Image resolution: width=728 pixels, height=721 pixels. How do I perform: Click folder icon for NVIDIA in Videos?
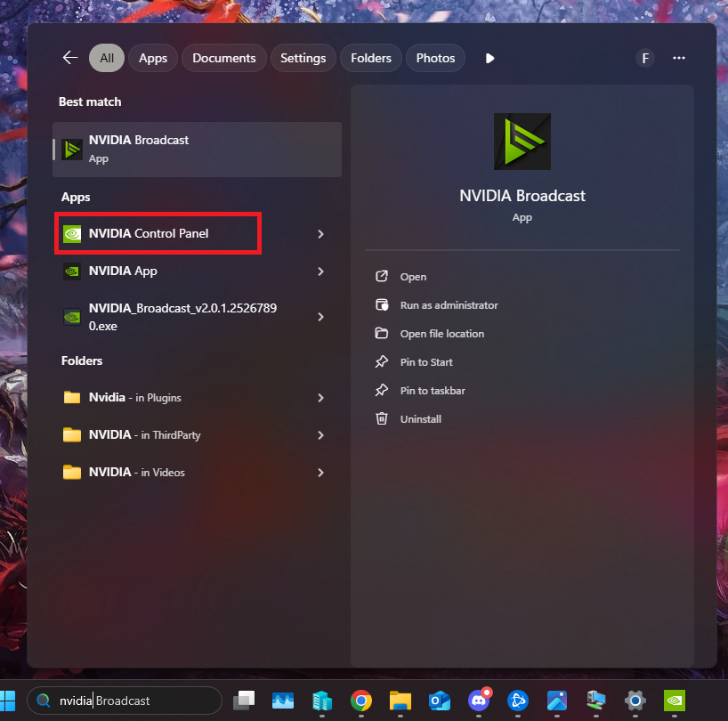[72, 472]
